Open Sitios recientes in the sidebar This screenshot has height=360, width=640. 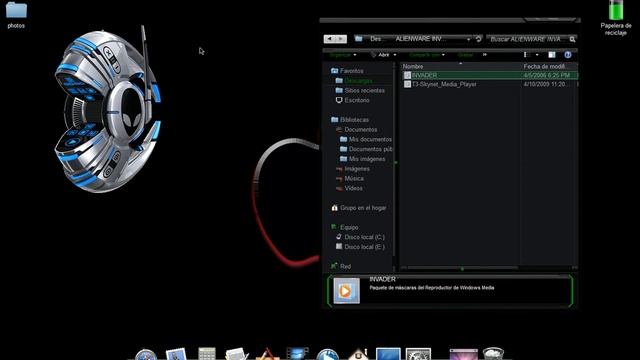point(360,90)
